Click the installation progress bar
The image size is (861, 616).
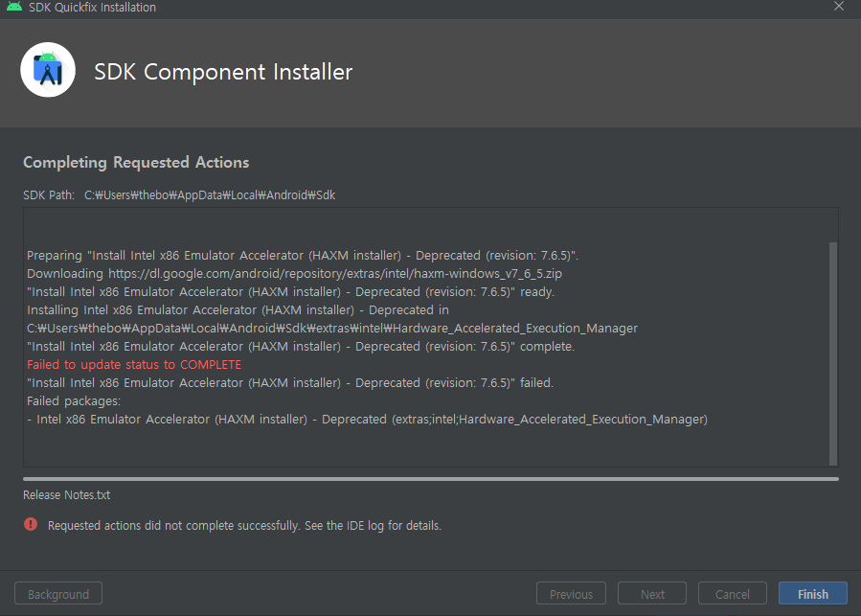[x=431, y=479]
